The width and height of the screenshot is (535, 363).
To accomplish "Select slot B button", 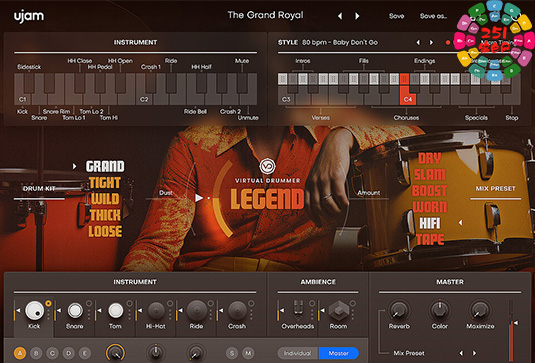I will 36,353.
